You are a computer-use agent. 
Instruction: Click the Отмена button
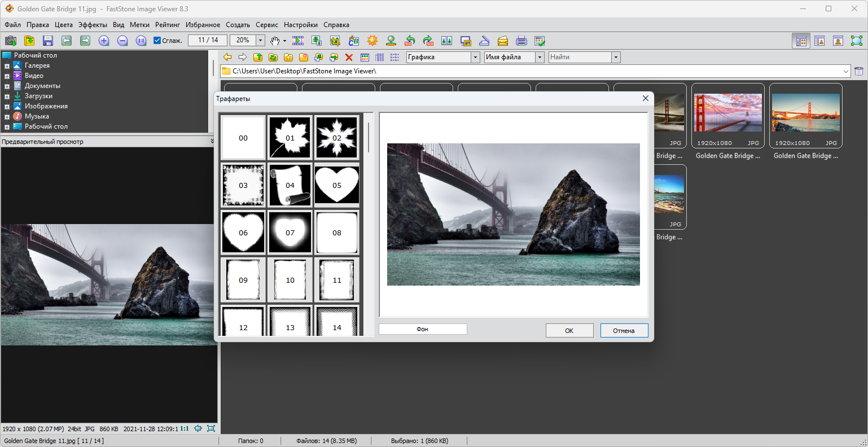click(x=624, y=331)
